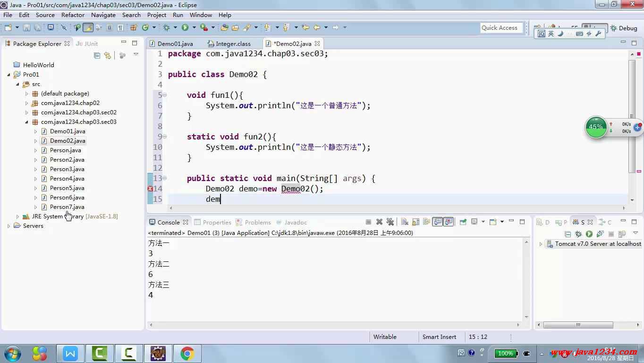The width and height of the screenshot is (644, 363).
Task: Click the Debug bug icon in toolbar
Action: tap(166, 27)
